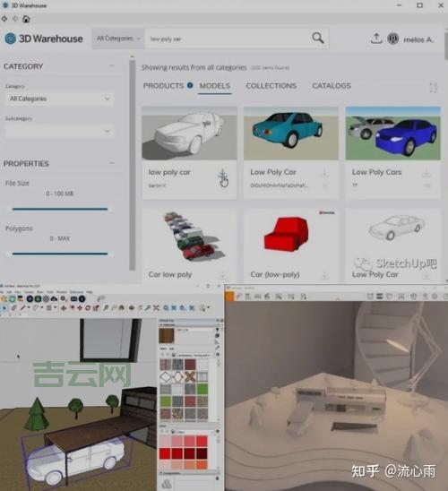Screen dimensions: 448x491
Task: Switch to the PRODUCTS tab
Action: pos(163,85)
